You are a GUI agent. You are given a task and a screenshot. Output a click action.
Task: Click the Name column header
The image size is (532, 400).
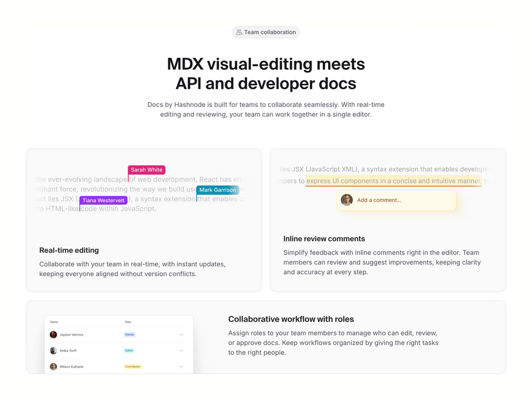click(x=54, y=322)
